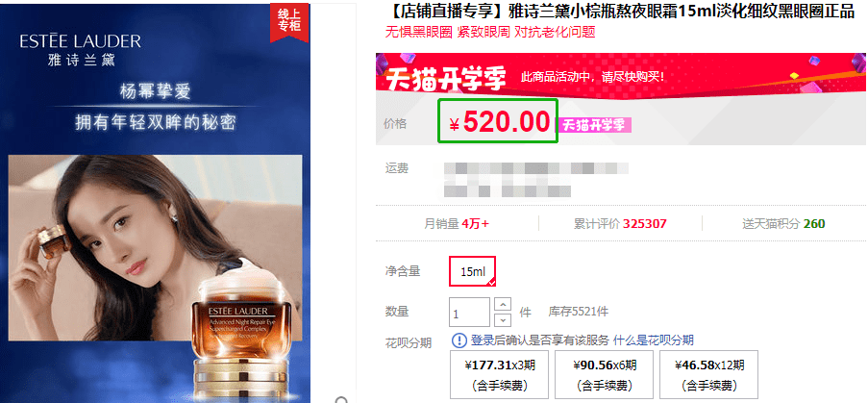868x403 pixels.
Task: Choose ¥90.56x6期 installment plan
Action: pos(605,375)
